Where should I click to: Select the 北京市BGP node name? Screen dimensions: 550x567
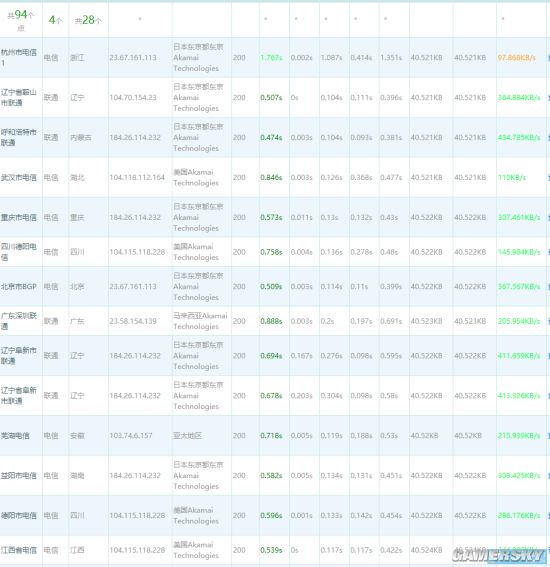tap(19, 287)
